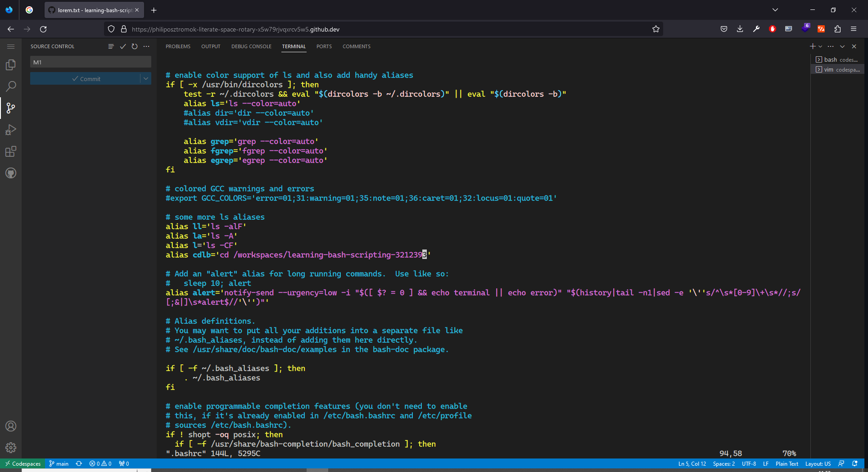Click the Commit button
This screenshot has width=868, height=472.
coord(86,78)
